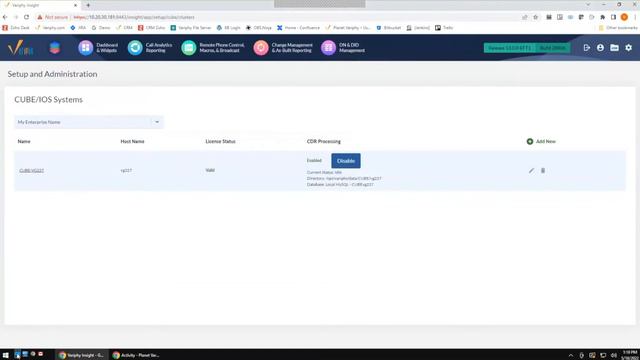Open the user account icon in header
This screenshot has height=360, width=640.
point(600,48)
